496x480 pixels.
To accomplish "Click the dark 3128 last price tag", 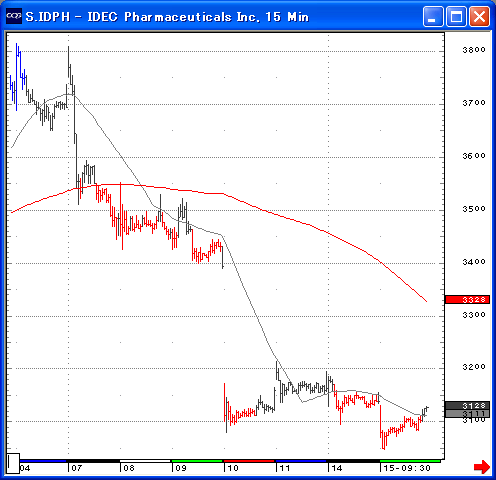I will [467, 406].
